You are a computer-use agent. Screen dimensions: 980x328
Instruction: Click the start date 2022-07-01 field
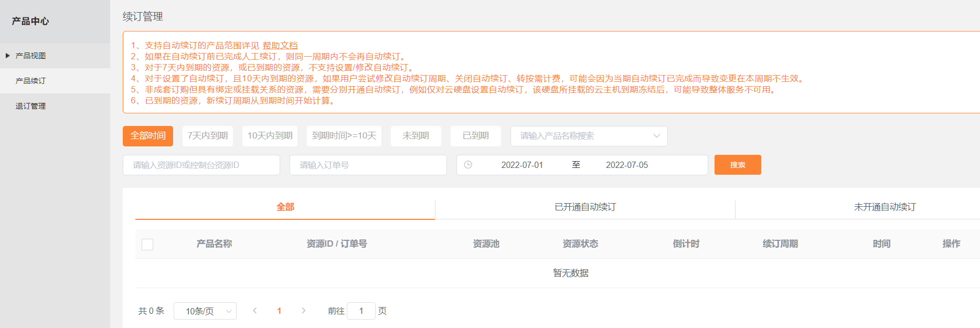tap(522, 165)
